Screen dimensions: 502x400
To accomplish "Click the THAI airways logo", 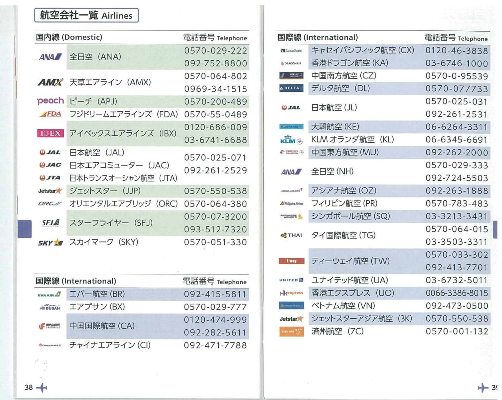I will [291, 235].
